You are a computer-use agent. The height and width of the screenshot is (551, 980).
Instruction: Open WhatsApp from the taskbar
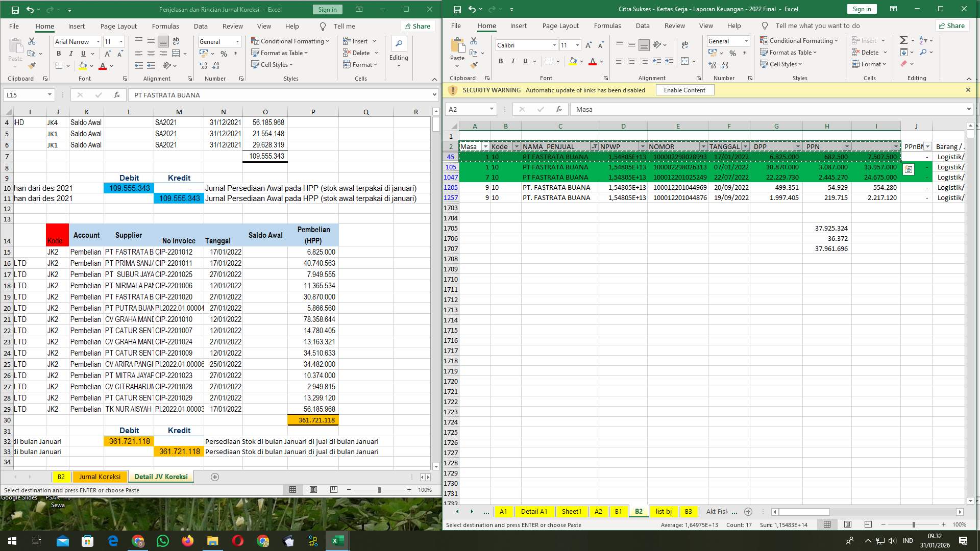(x=163, y=541)
